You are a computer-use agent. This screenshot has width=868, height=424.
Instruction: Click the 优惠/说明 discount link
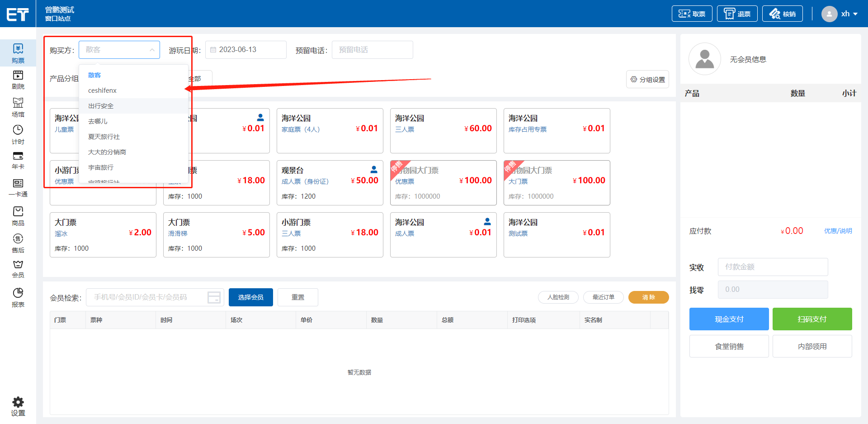[838, 231]
